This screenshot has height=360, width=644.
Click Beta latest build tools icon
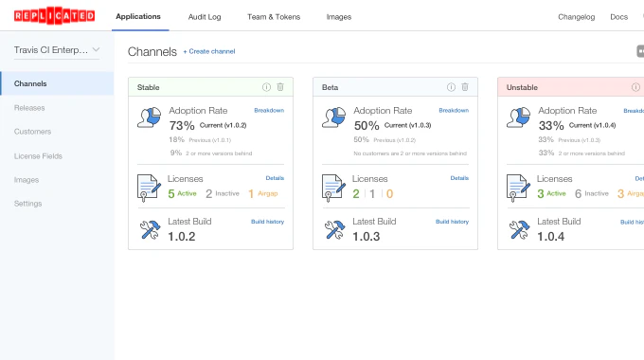tap(334, 229)
